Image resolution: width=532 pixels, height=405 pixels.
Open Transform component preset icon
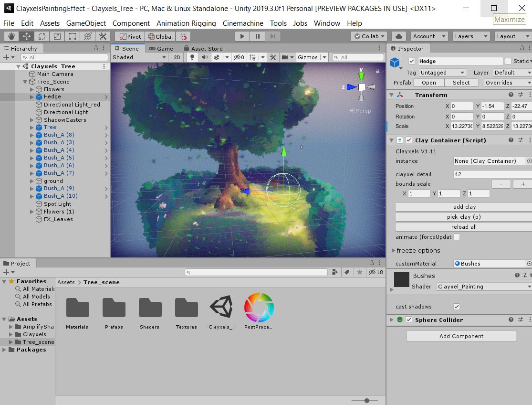pyautogui.click(x=521, y=95)
